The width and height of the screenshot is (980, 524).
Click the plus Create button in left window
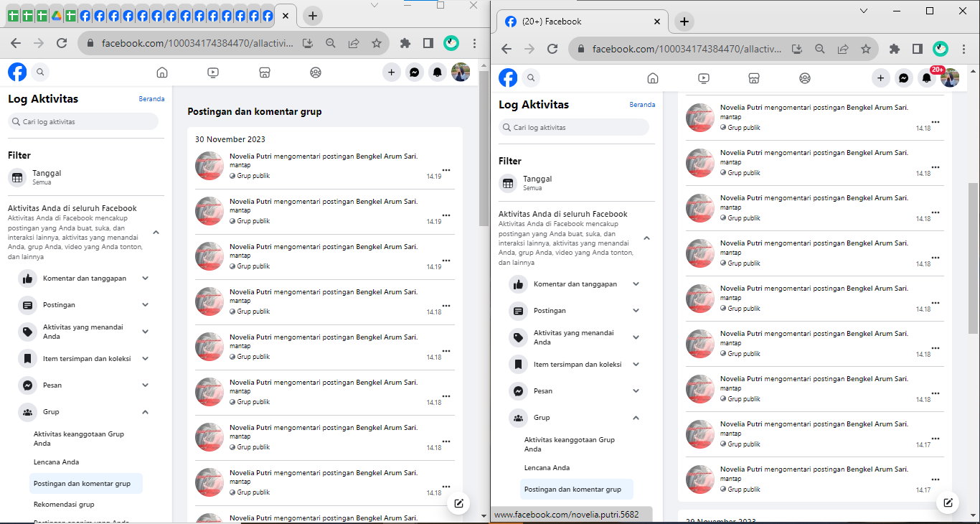(x=391, y=72)
